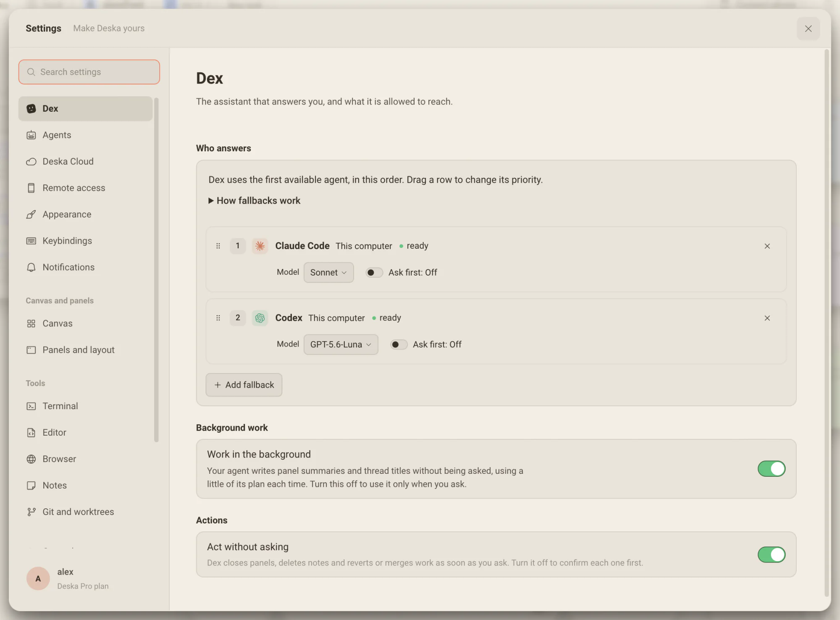The height and width of the screenshot is (620, 840).
Task: Click the Git and worktrees branch icon
Action: coord(31,512)
